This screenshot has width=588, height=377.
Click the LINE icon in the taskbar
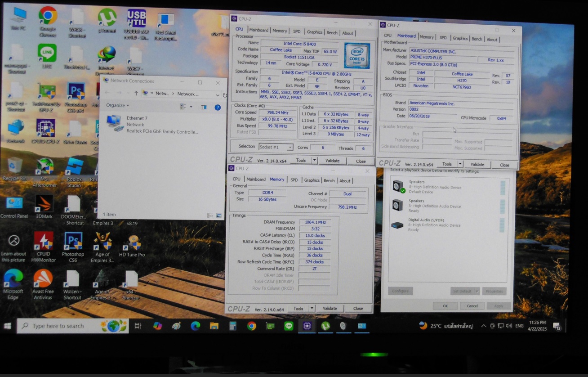click(289, 326)
